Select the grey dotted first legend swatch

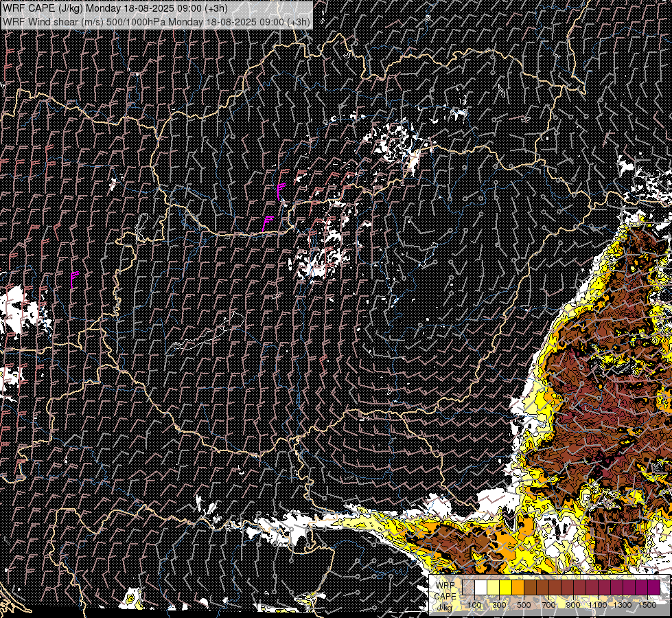tap(468, 587)
